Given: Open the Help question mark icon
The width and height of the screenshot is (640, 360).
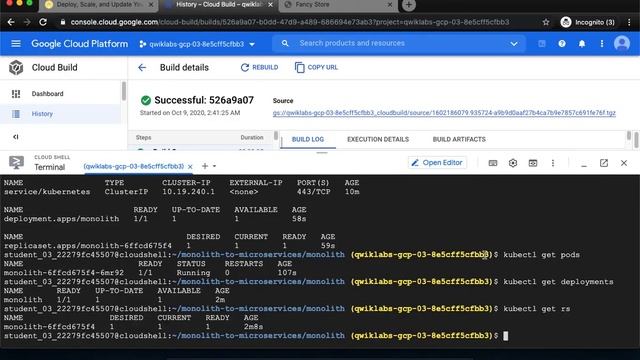Looking at the screenshot, I should pyautogui.click(x=562, y=44).
